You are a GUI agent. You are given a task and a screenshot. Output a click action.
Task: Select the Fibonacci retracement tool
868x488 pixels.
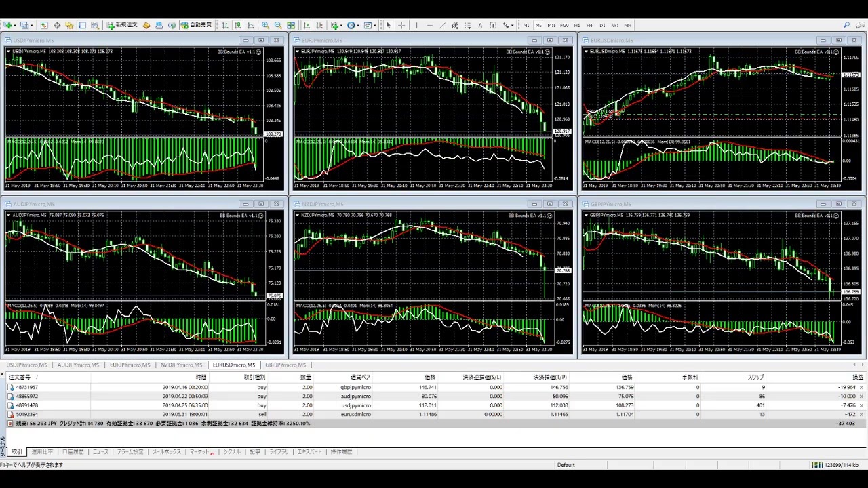tap(467, 25)
